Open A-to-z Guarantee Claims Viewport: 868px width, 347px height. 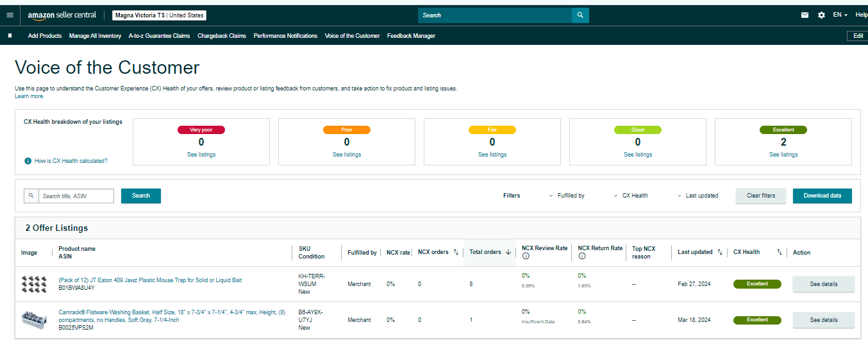(159, 36)
